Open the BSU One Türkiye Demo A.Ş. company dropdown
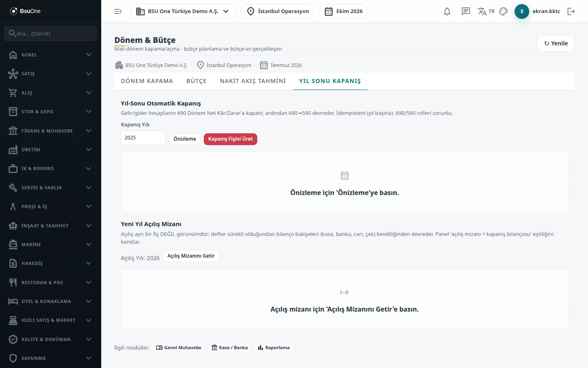The width and height of the screenshot is (588, 368). pyautogui.click(x=183, y=11)
